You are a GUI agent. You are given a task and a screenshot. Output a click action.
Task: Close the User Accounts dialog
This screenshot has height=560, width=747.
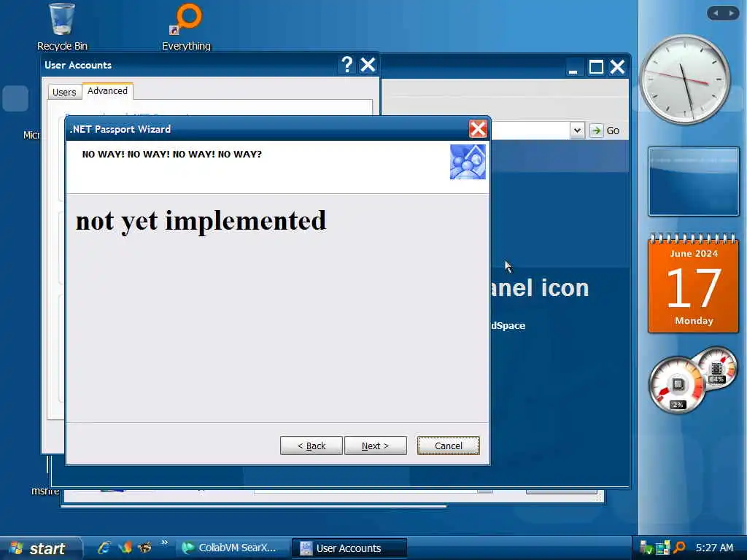pos(368,65)
